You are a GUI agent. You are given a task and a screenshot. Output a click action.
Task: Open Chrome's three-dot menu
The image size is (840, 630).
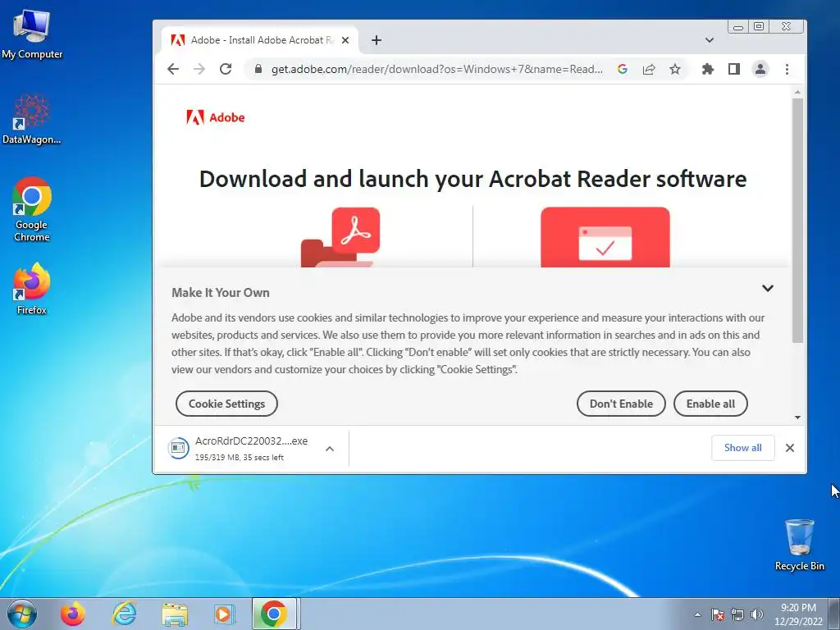787,69
